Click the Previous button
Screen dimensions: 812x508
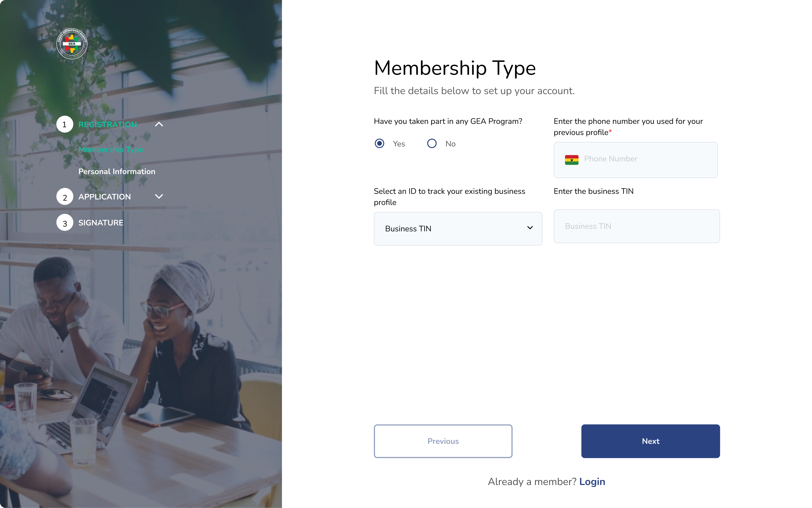pyautogui.click(x=443, y=441)
